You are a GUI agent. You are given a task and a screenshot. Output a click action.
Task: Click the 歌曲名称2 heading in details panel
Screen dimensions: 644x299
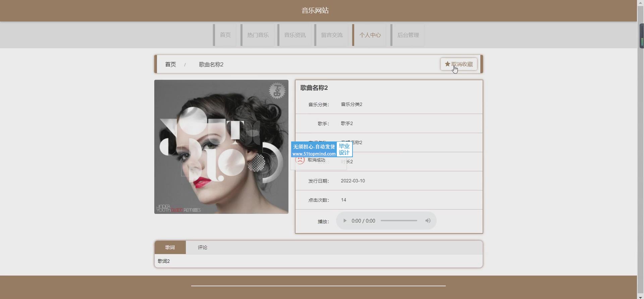(314, 88)
